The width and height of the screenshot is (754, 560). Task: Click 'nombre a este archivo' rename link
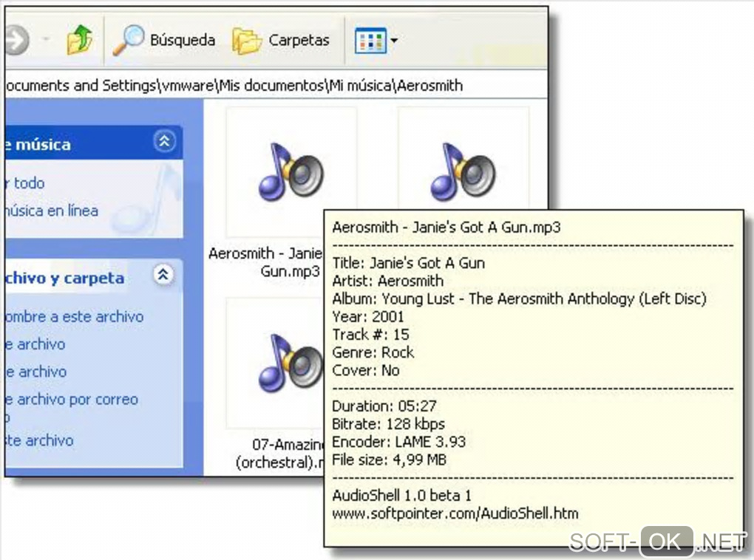tap(73, 317)
